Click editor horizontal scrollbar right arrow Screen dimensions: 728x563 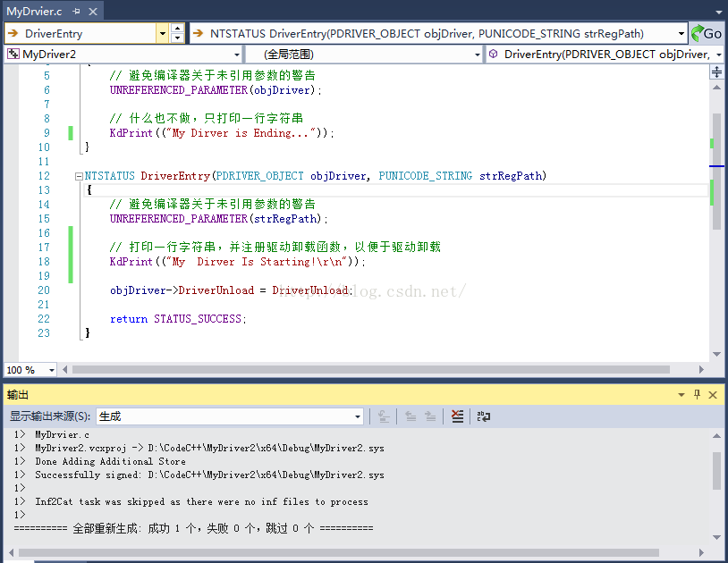click(x=701, y=370)
